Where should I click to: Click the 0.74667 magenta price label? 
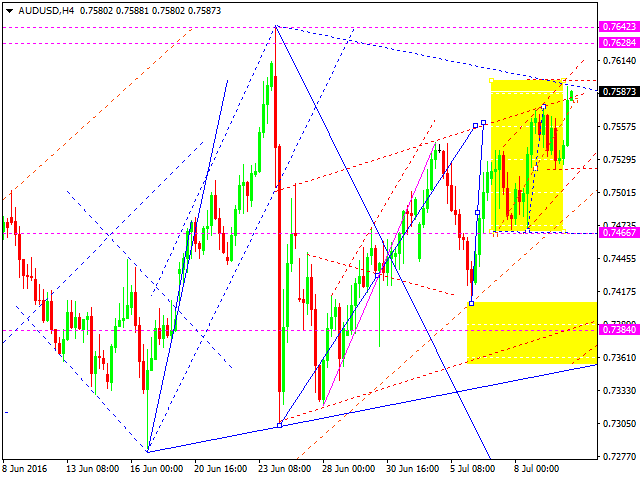coord(619,233)
